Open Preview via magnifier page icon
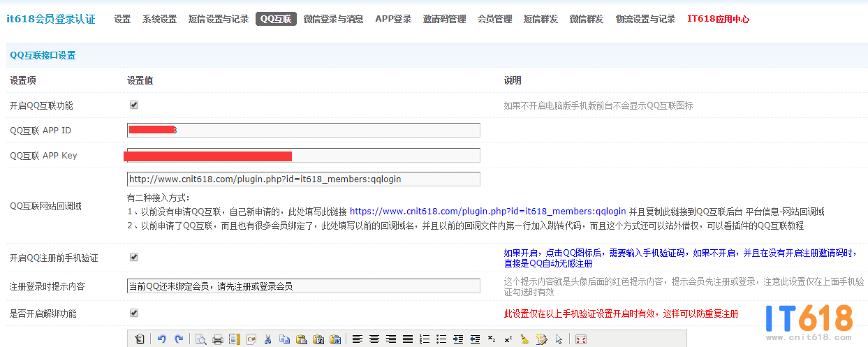 pyautogui.click(x=200, y=339)
